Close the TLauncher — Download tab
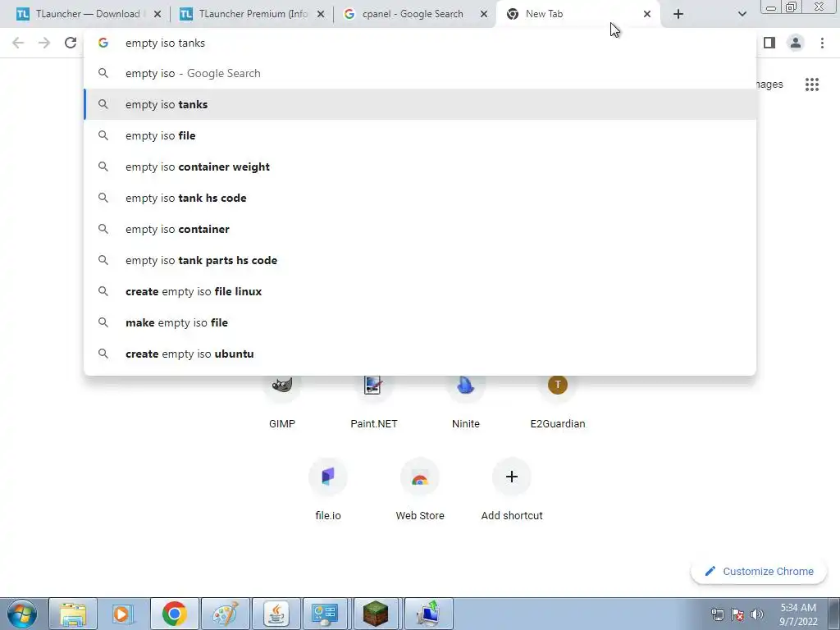The image size is (840, 630). [157, 15]
